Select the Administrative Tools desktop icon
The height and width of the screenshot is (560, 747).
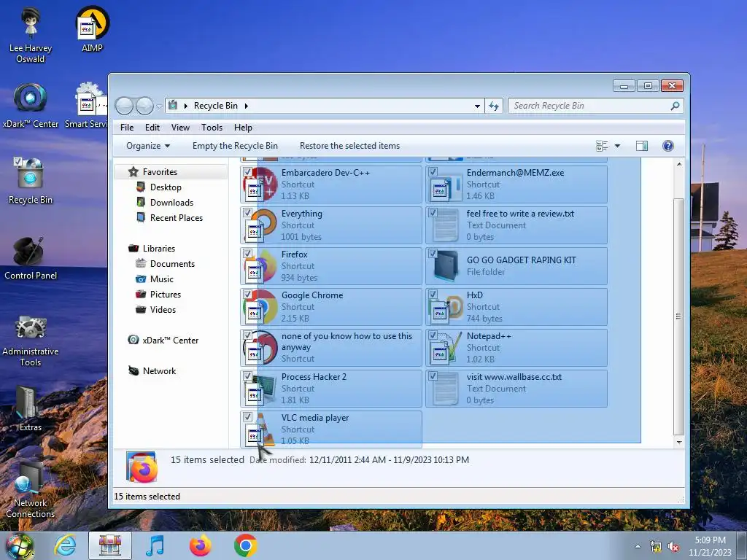31,341
